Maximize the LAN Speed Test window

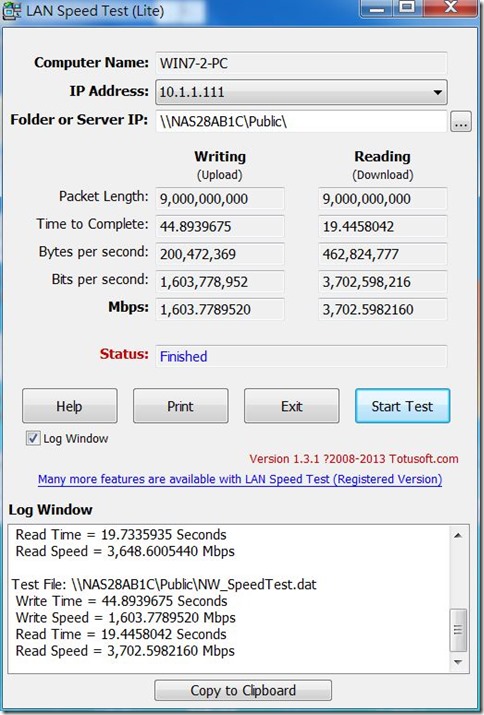click(408, 8)
